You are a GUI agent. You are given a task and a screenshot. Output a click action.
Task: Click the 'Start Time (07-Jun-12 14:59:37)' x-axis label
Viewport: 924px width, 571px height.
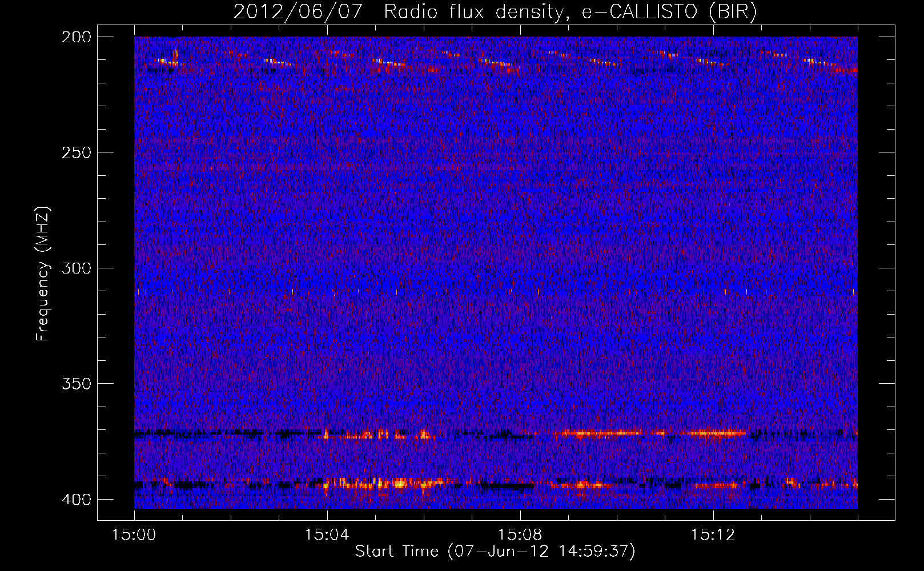tap(495, 552)
